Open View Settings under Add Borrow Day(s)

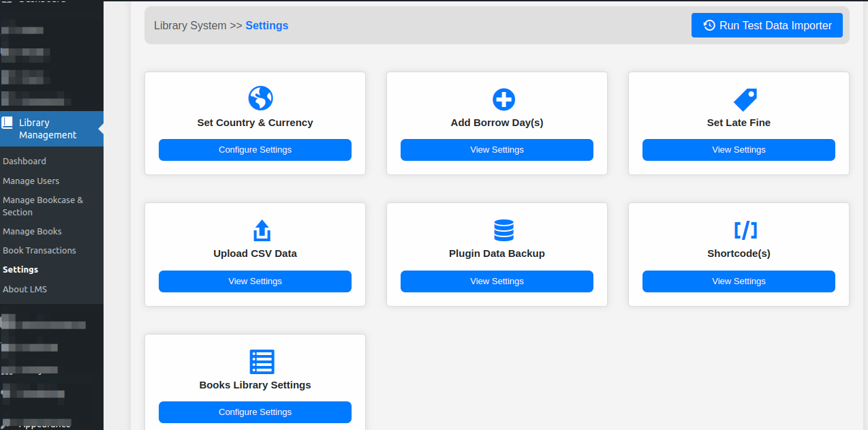coord(497,150)
